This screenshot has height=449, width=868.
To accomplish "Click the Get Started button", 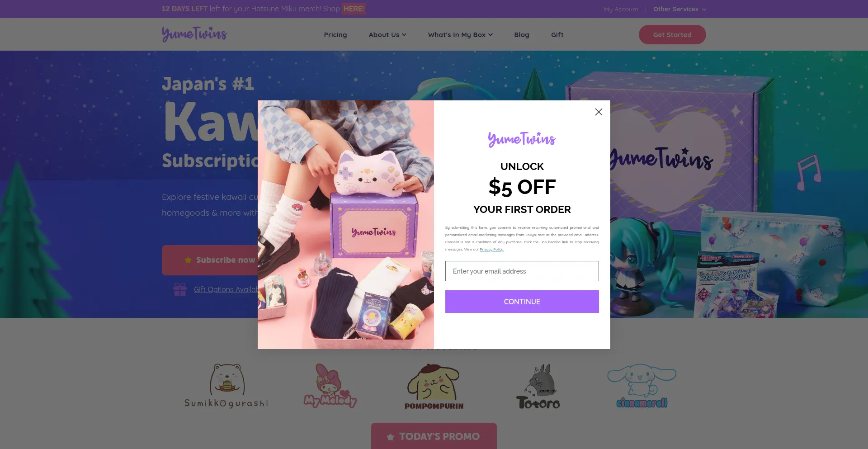I will (672, 35).
